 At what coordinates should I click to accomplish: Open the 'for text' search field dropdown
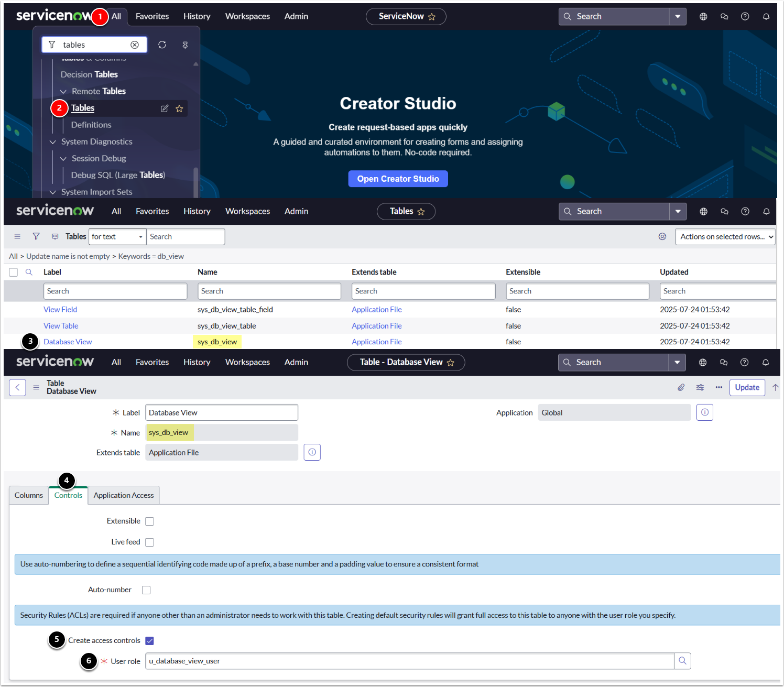click(117, 237)
